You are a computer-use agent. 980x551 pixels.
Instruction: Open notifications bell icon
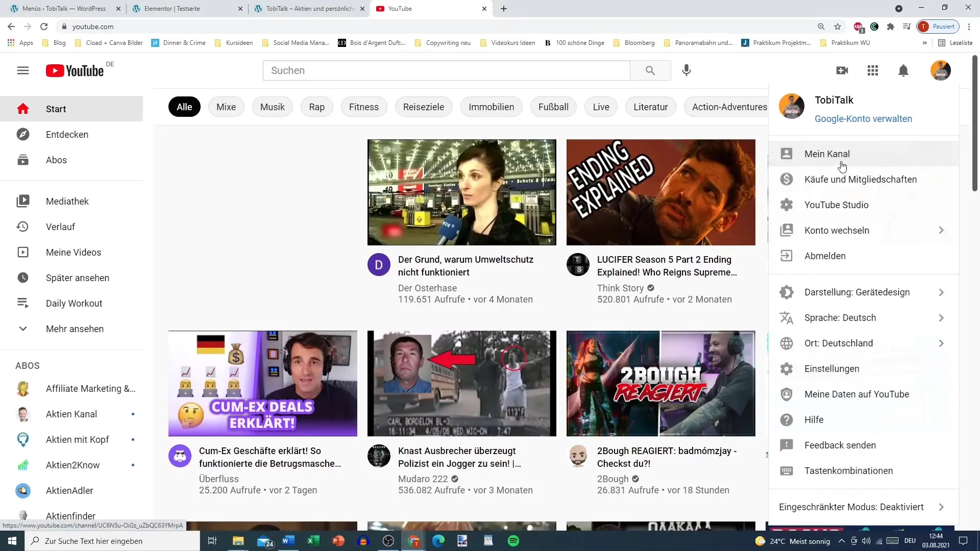click(x=903, y=70)
